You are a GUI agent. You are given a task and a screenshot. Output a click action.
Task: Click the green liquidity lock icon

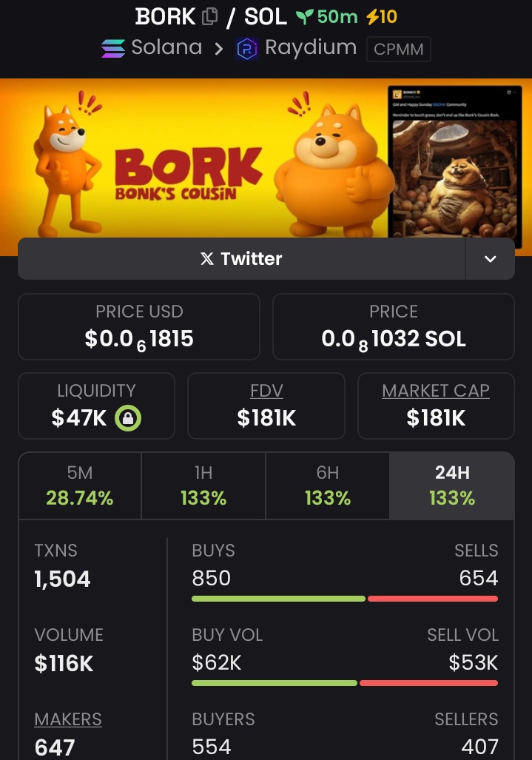click(x=128, y=418)
